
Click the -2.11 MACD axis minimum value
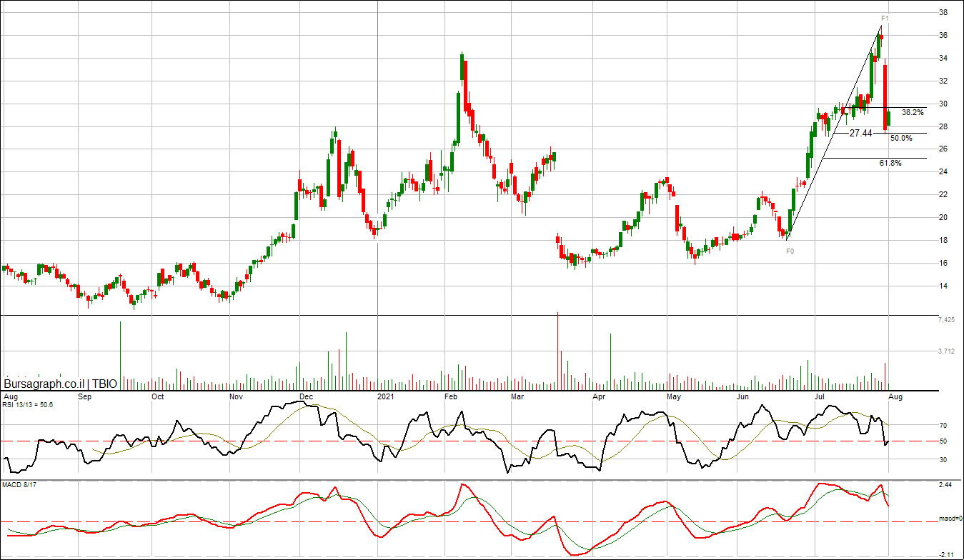point(945,554)
